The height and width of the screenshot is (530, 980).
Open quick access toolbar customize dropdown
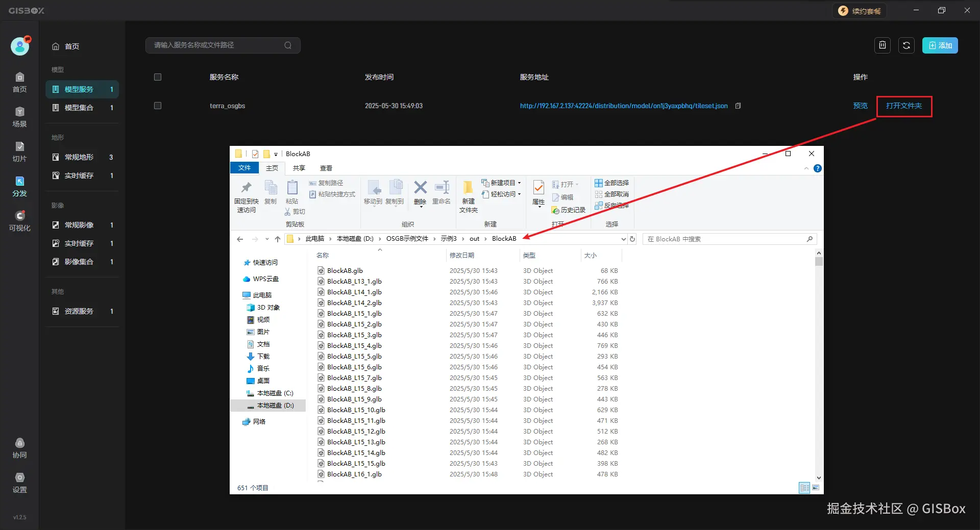(x=276, y=154)
